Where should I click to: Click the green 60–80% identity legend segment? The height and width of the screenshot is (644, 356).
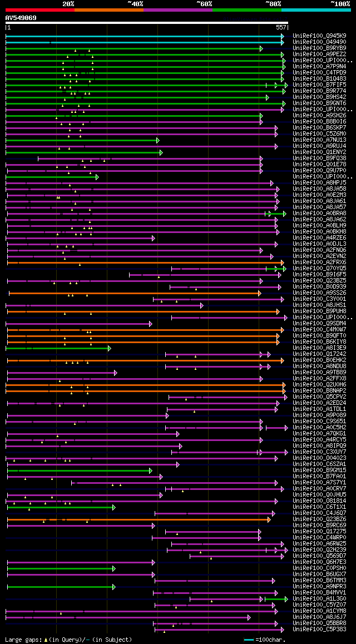247,9
